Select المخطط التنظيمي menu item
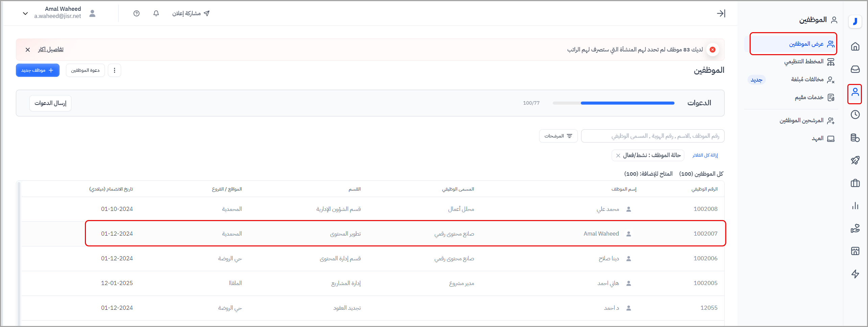 (804, 62)
